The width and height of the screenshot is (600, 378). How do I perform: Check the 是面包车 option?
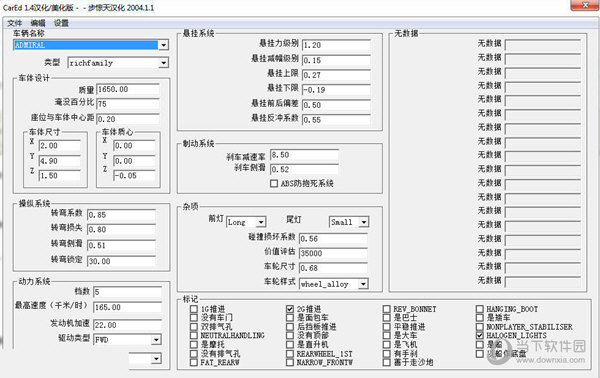coord(290,318)
